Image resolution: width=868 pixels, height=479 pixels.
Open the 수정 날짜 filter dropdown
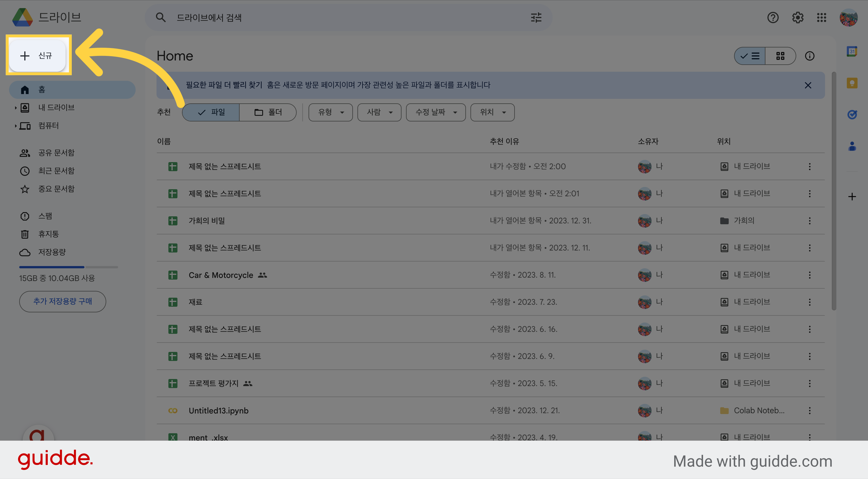click(x=436, y=112)
